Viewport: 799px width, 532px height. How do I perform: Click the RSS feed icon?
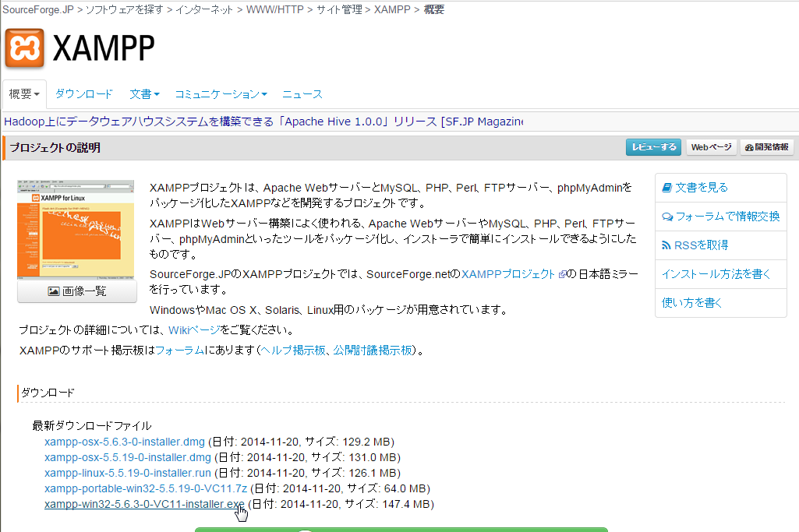(666, 245)
